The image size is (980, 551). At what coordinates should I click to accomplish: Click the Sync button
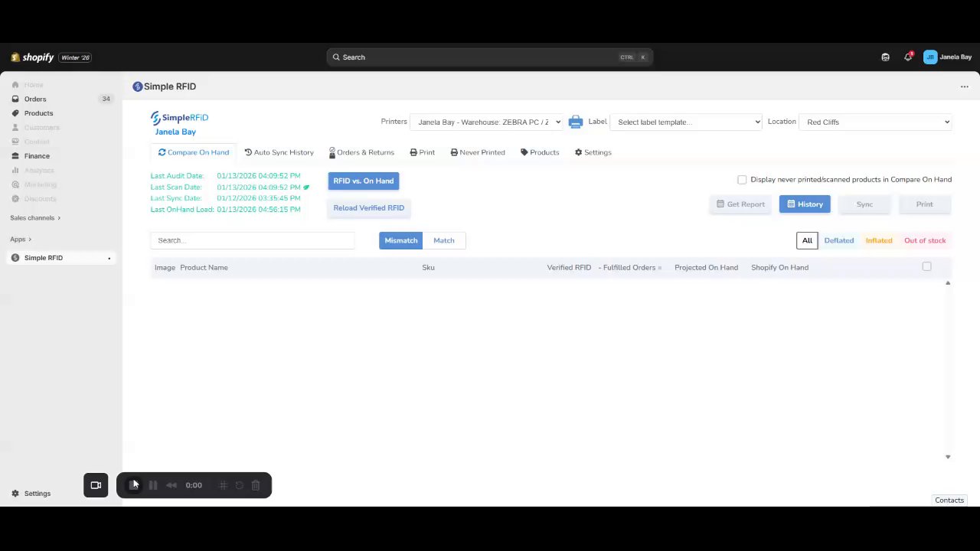tap(864, 204)
